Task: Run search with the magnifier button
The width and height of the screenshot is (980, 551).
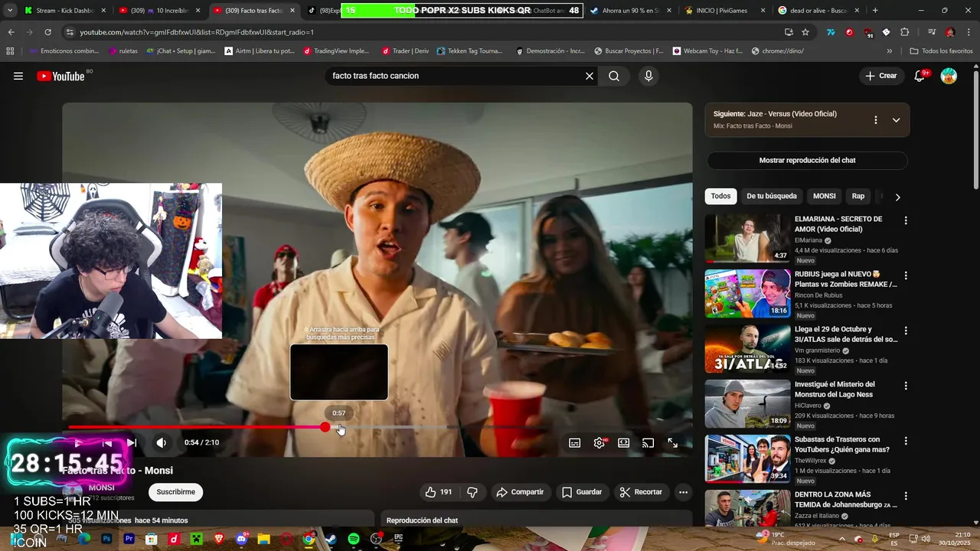Action: pos(614,76)
